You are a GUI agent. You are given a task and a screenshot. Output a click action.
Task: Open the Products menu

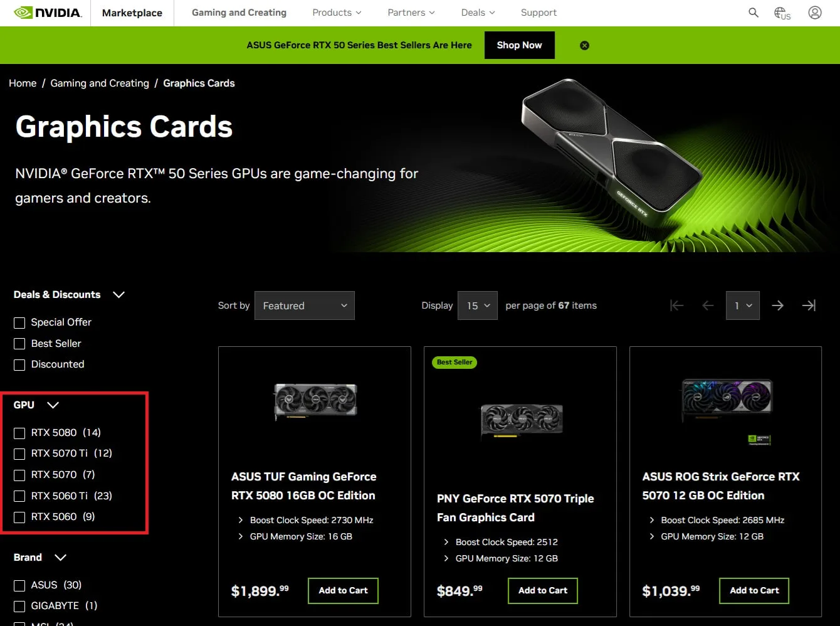coord(337,13)
